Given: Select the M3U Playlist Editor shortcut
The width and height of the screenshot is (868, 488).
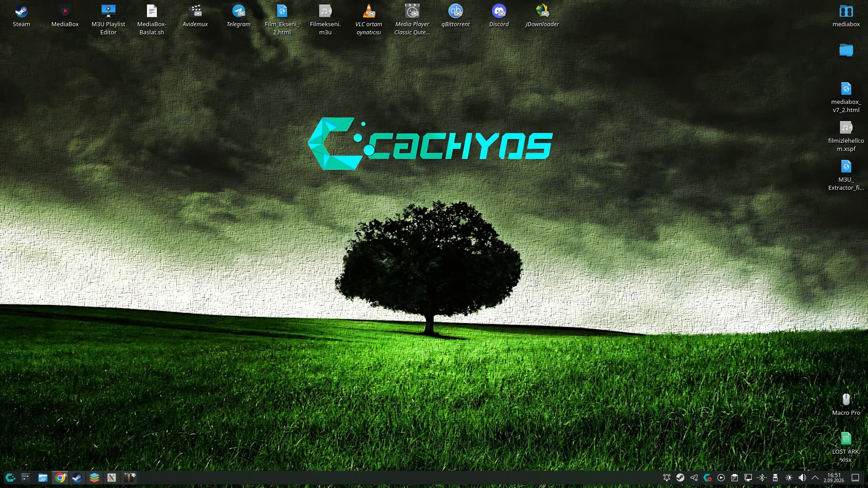Looking at the screenshot, I should [108, 20].
